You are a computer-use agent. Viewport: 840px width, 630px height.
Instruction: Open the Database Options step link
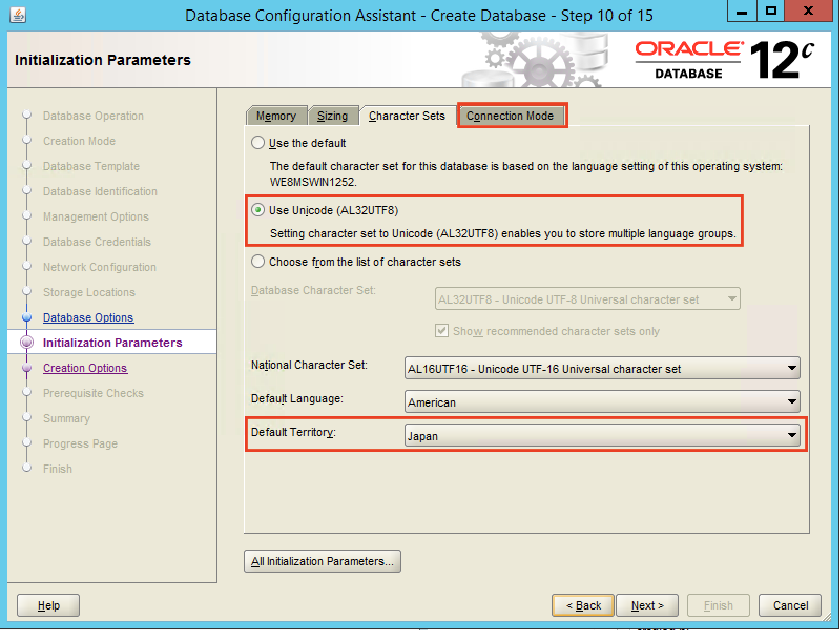pyautogui.click(x=88, y=317)
